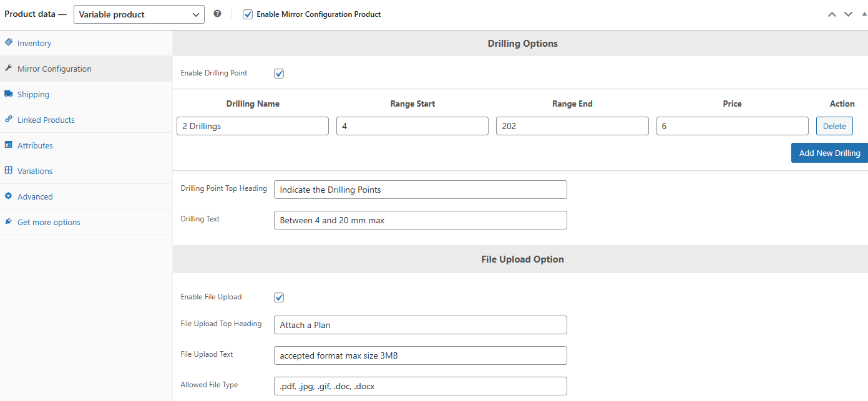
Task: Click the Enable File Upload label
Action: click(x=211, y=297)
